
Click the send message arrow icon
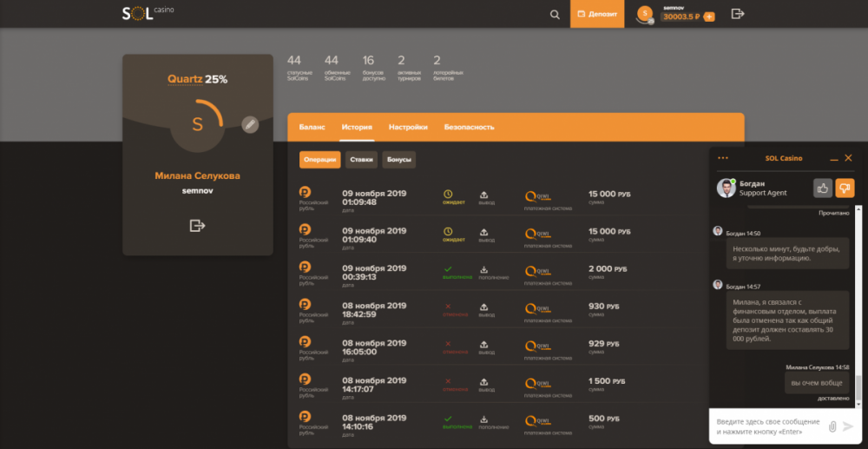pyautogui.click(x=848, y=426)
